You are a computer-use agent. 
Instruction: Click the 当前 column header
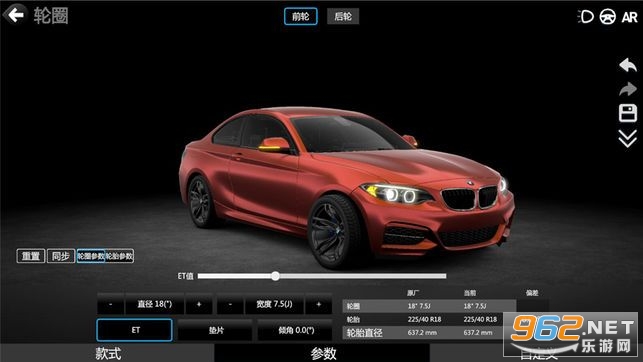click(470, 293)
